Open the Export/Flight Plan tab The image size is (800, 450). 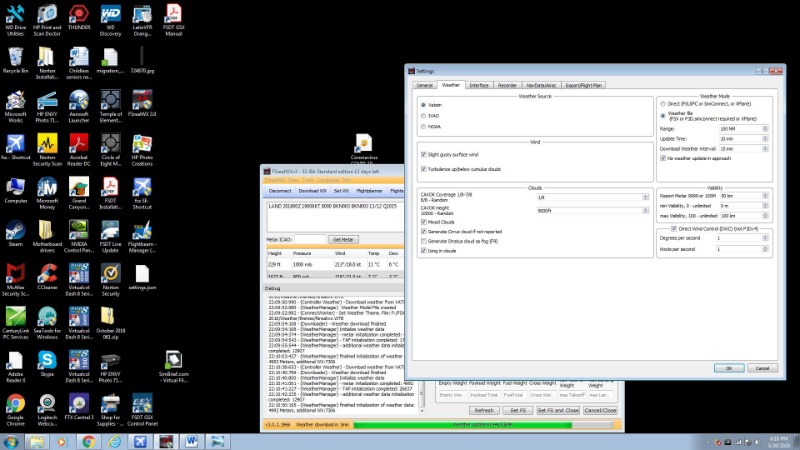click(x=584, y=85)
